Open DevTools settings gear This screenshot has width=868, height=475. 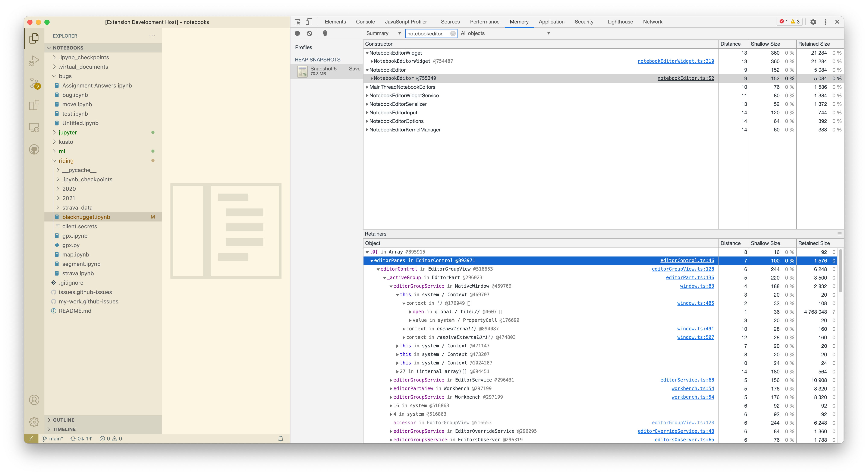[813, 22]
